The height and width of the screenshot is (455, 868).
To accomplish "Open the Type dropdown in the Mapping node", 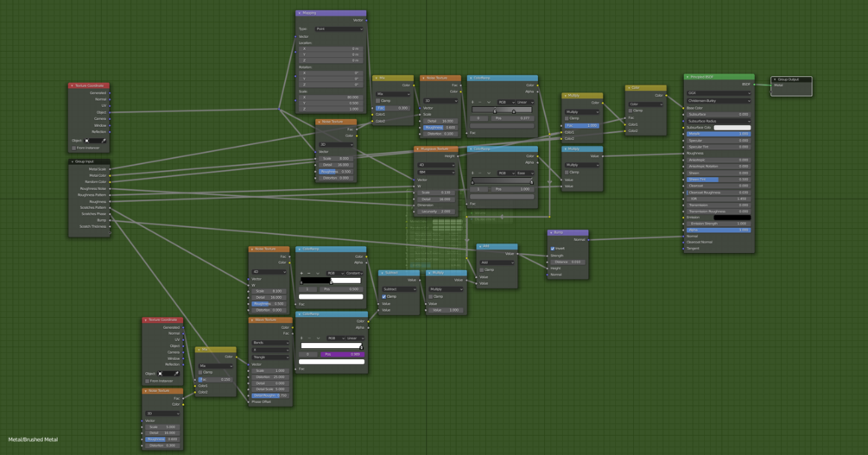I will [x=339, y=28].
